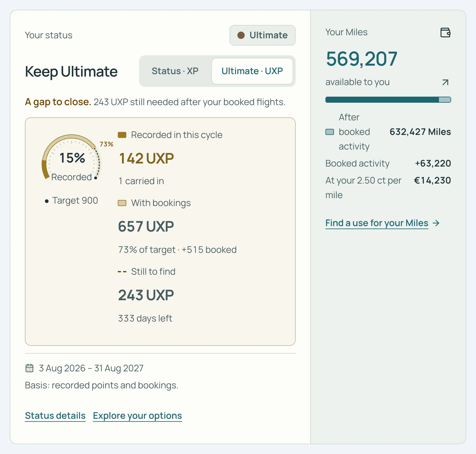Image resolution: width=476 pixels, height=454 pixels.
Task: Click the 73% gauge marker label
Action: click(107, 144)
